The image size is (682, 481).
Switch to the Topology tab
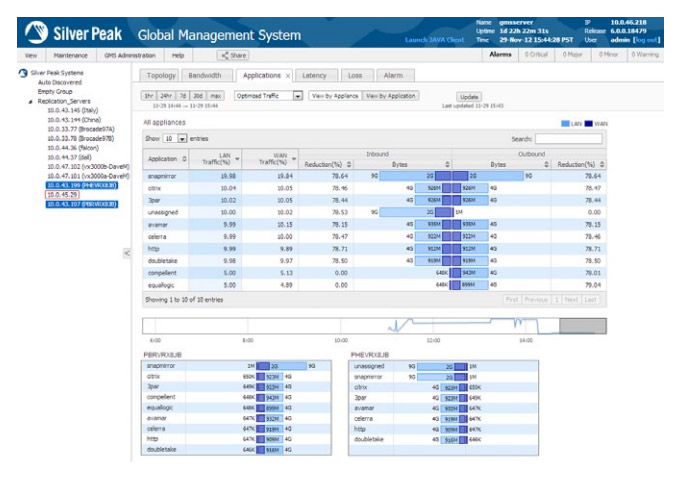click(161, 76)
